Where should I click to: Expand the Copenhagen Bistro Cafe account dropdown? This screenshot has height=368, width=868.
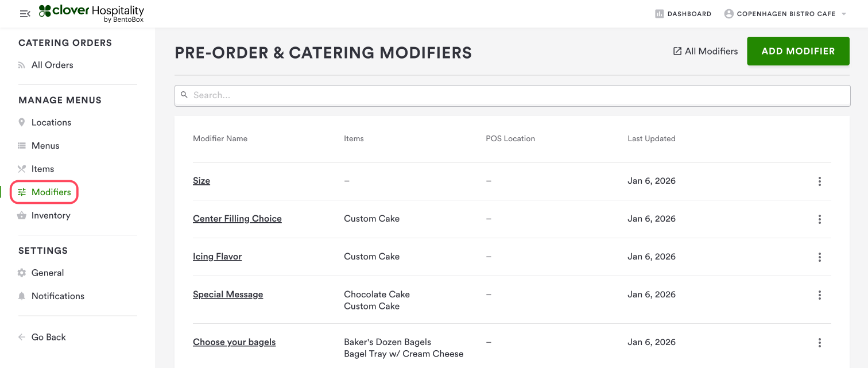(844, 14)
